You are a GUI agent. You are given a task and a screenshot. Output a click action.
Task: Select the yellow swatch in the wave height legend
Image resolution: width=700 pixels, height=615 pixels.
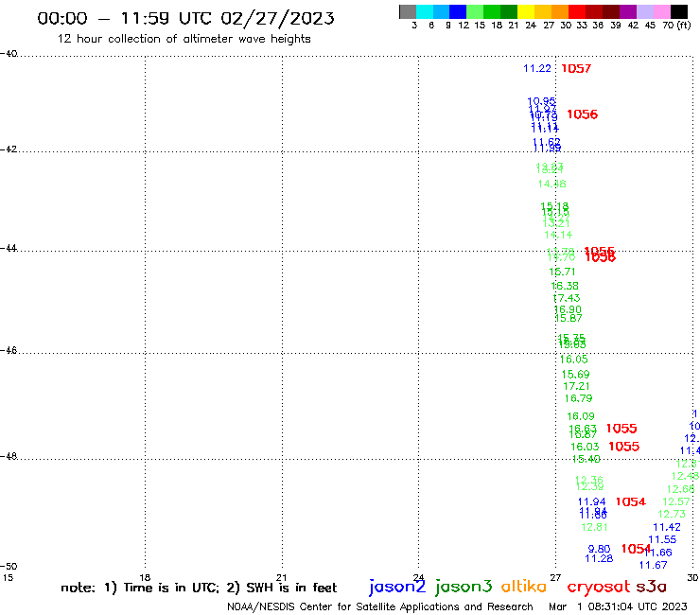click(526, 11)
